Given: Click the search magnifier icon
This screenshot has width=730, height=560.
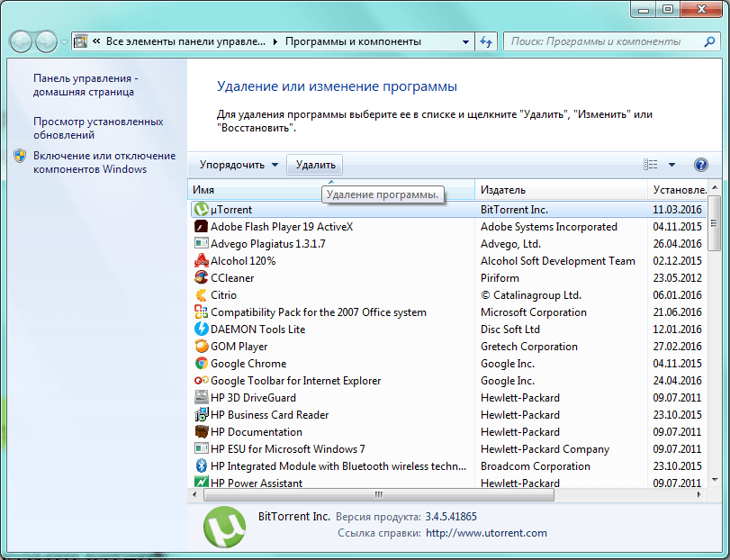Looking at the screenshot, I should [709, 42].
